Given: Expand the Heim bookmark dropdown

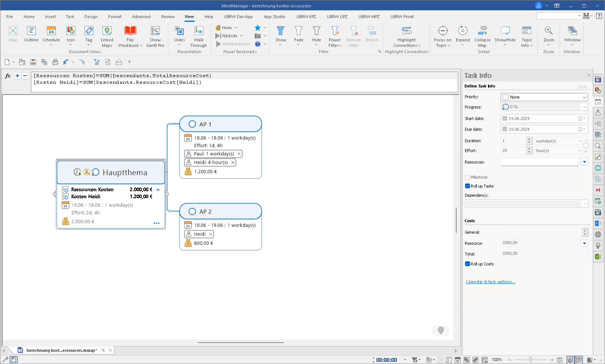Looking at the screenshot, I should coord(236,28).
